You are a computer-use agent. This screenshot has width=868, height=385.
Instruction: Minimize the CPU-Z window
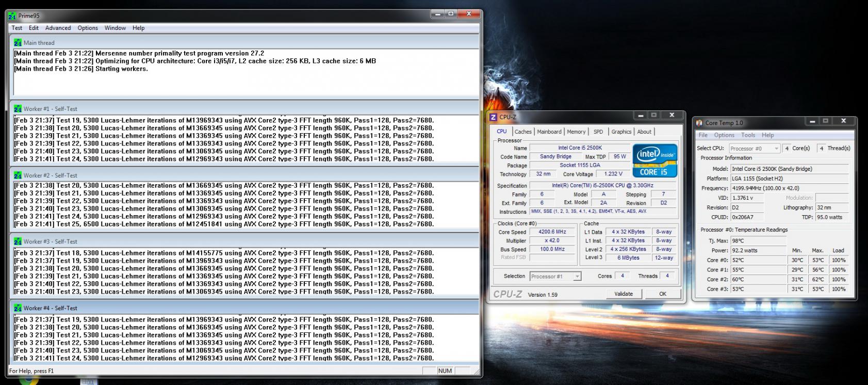click(641, 115)
